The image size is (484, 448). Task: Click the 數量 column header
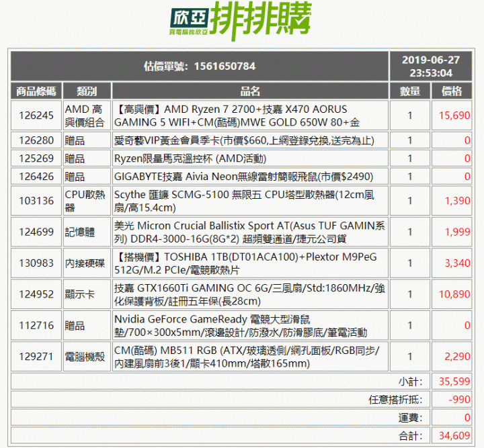point(409,91)
